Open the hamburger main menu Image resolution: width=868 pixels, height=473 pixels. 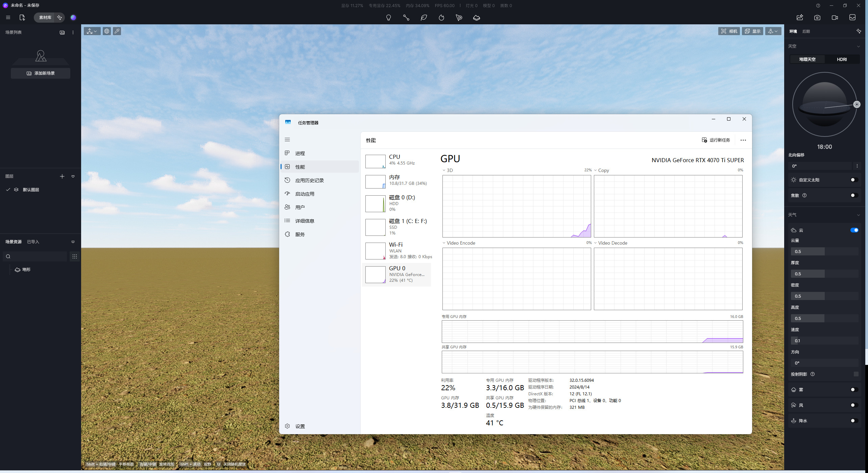[x=8, y=18]
